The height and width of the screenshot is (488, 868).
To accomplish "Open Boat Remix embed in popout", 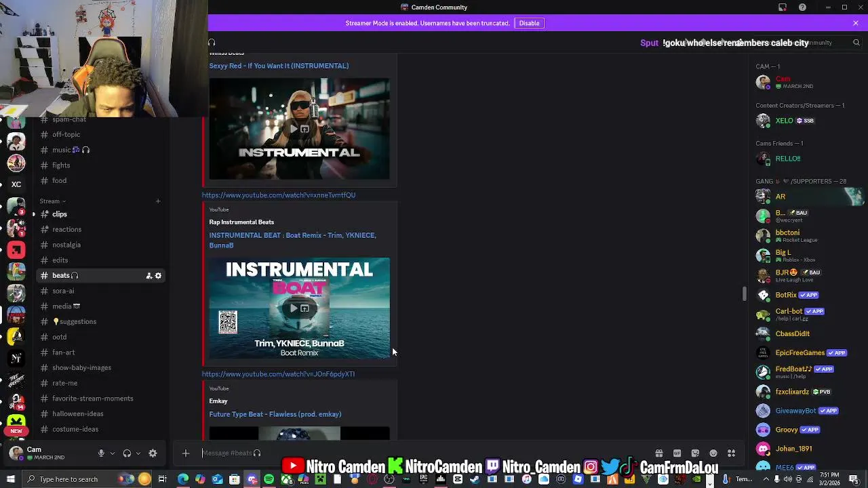I will (305, 308).
